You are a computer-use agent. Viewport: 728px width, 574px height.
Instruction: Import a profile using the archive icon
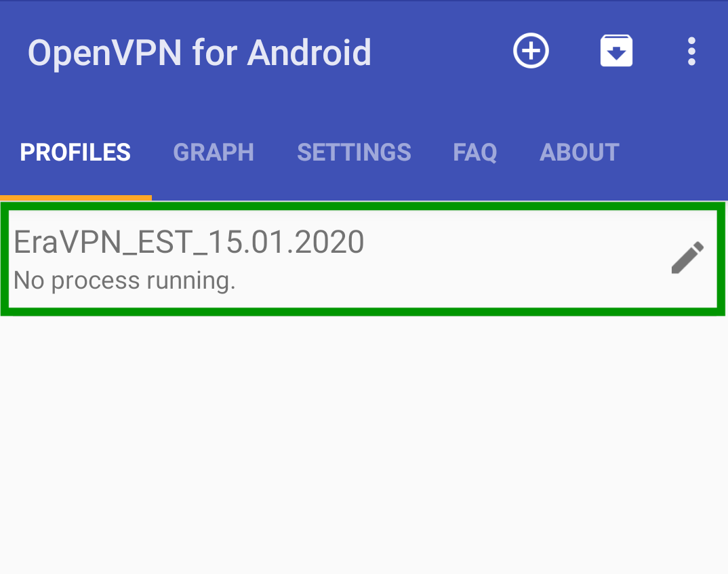coord(616,52)
